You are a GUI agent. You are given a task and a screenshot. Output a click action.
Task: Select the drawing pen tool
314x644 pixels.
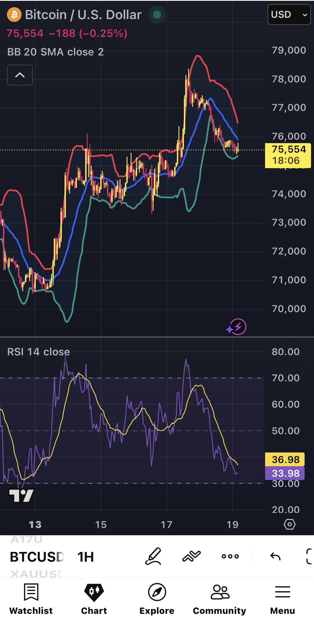(x=153, y=556)
